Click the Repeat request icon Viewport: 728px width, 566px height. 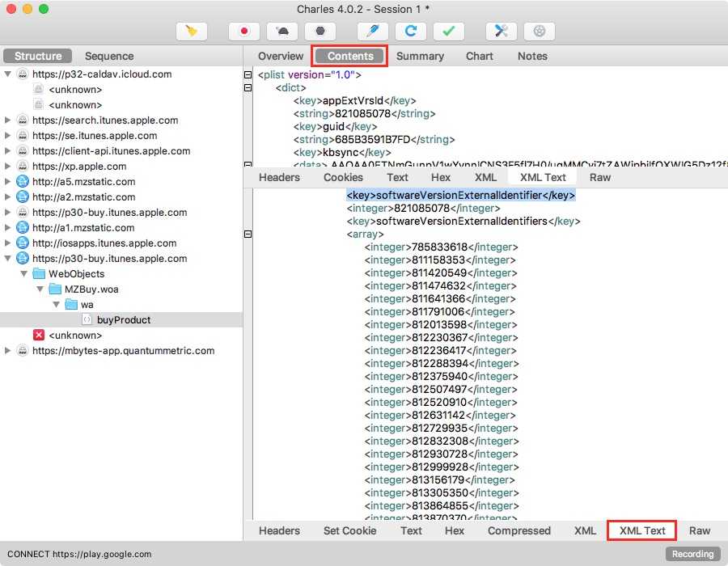coord(411,32)
